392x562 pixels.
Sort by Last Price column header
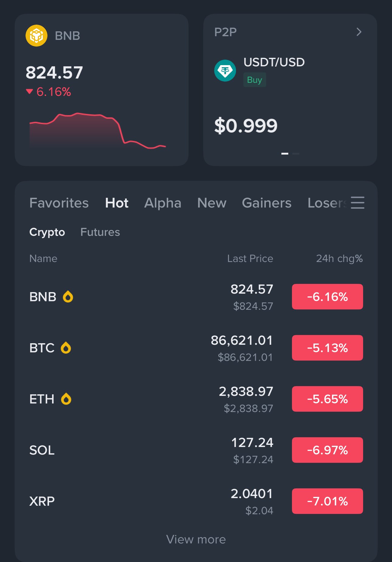tap(250, 259)
